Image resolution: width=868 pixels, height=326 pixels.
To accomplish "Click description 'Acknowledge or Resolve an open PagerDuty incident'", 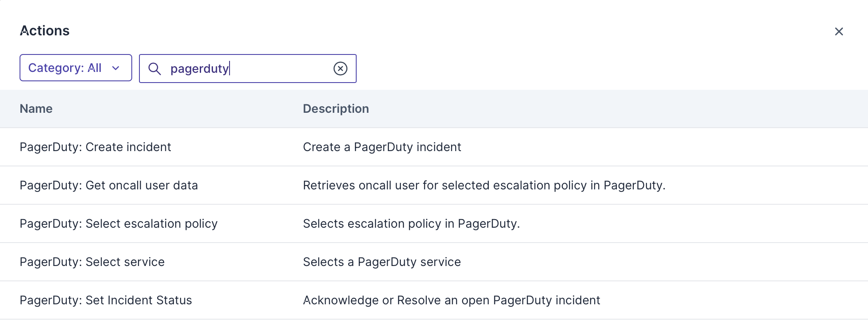I will pos(451,300).
